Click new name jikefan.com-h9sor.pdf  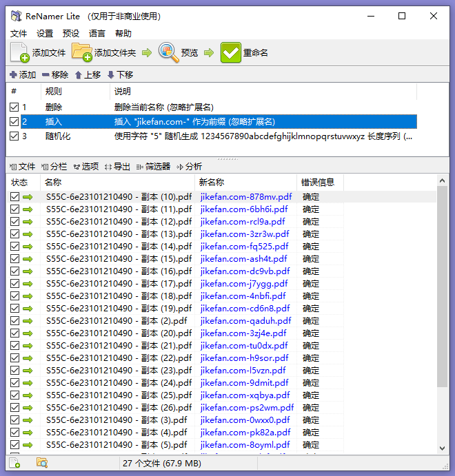point(244,358)
